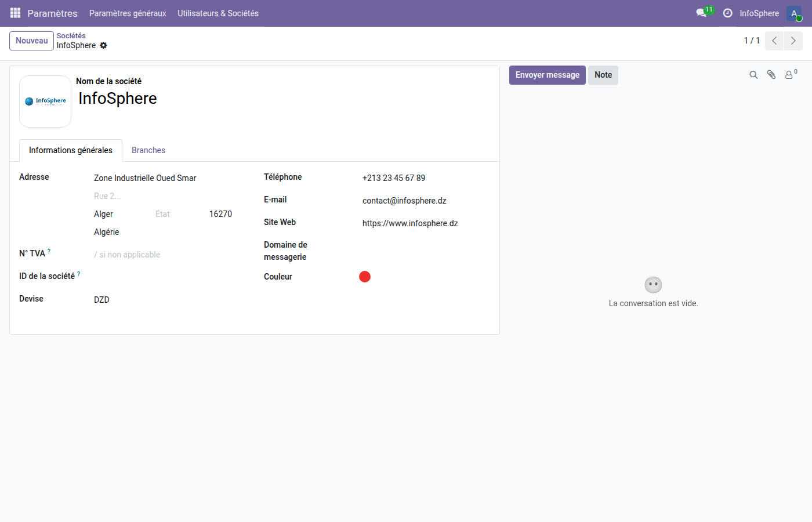
Task: Open the user avatar menu
Action: pyautogui.click(x=793, y=13)
